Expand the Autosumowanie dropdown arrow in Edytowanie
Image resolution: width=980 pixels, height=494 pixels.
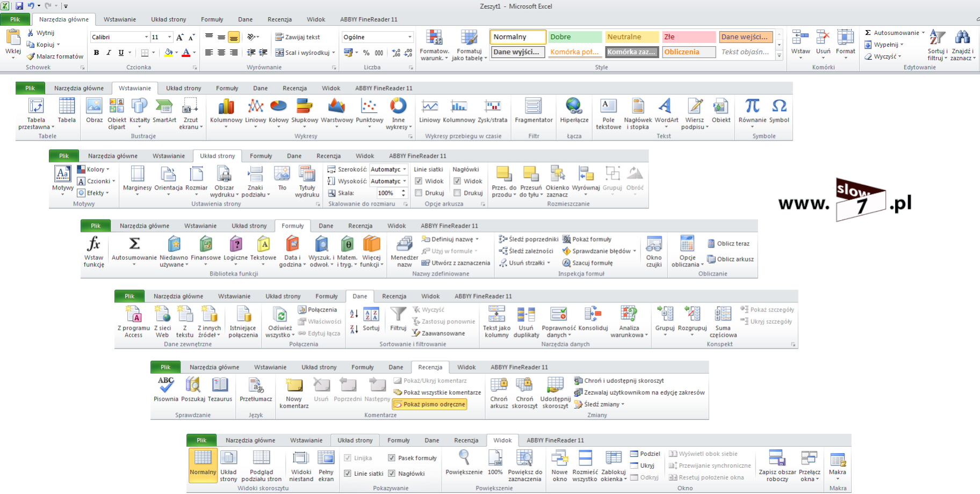pos(923,33)
